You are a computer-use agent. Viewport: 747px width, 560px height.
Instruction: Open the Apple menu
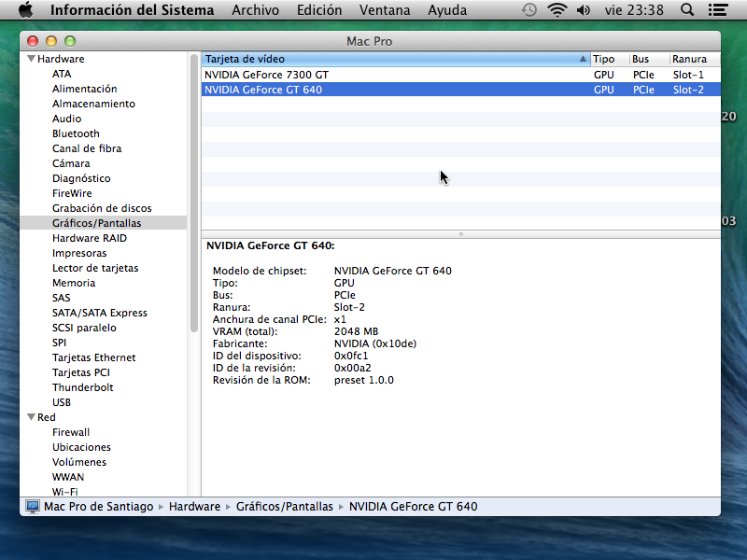pos(26,10)
